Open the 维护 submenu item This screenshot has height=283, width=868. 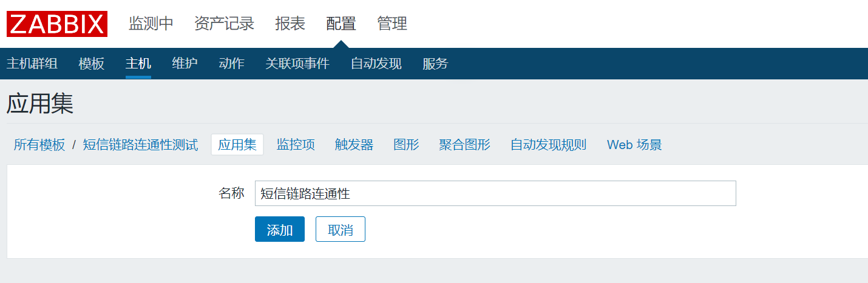tap(185, 64)
